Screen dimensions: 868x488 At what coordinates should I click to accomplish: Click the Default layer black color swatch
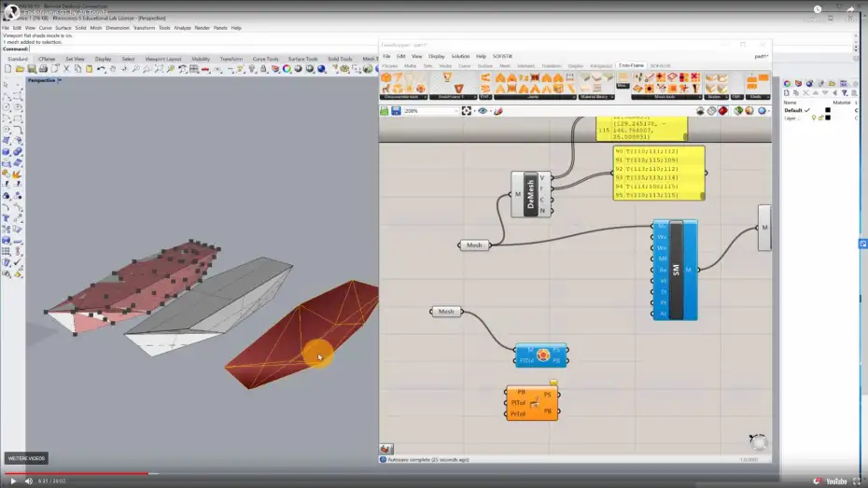pyautogui.click(x=828, y=110)
